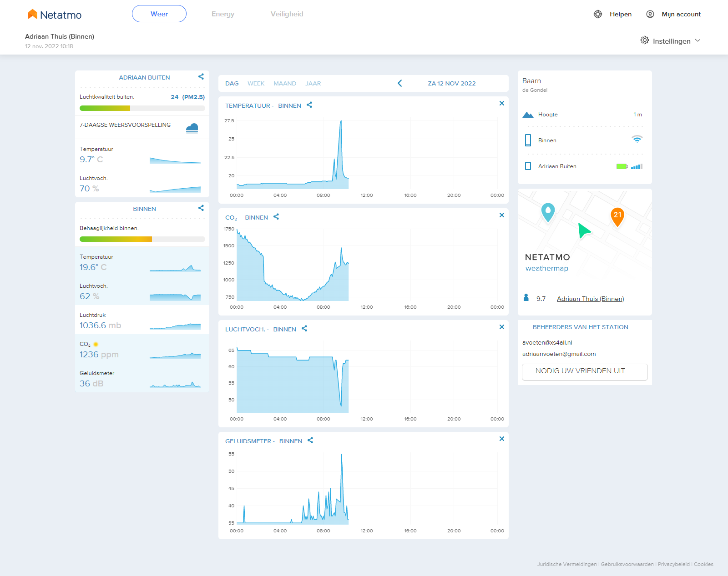728x576 pixels.
Task: Share the Temperatuur Binnen graph
Action: pyautogui.click(x=309, y=105)
